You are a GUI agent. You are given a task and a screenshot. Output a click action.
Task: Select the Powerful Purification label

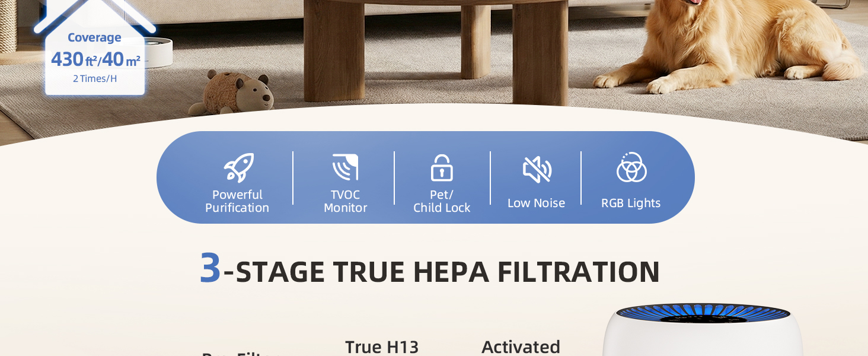pos(237,201)
